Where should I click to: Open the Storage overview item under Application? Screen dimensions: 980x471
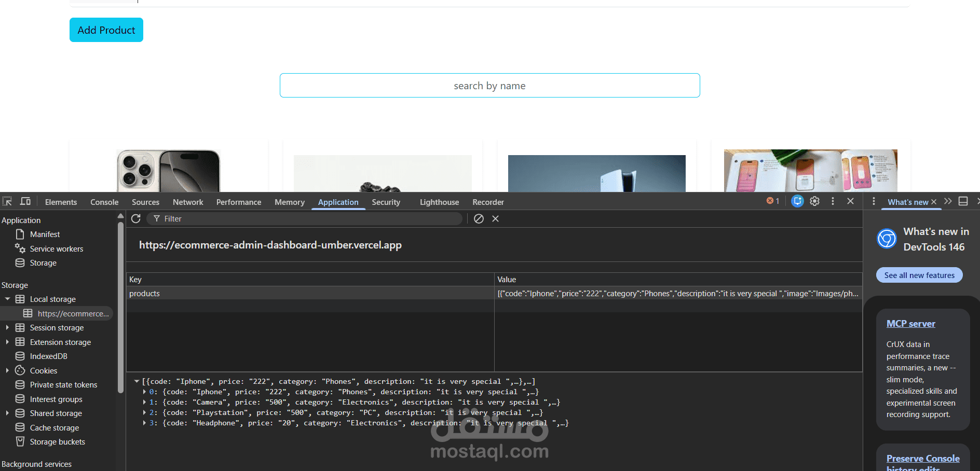[43, 263]
